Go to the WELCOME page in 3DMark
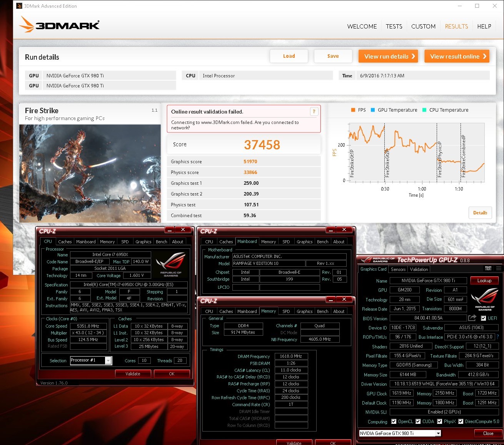 tap(362, 26)
